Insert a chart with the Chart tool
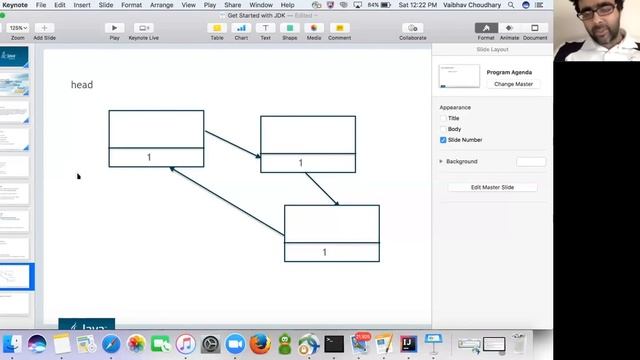The height and width of the screenshot is (360, 640). tap(241, 28)
